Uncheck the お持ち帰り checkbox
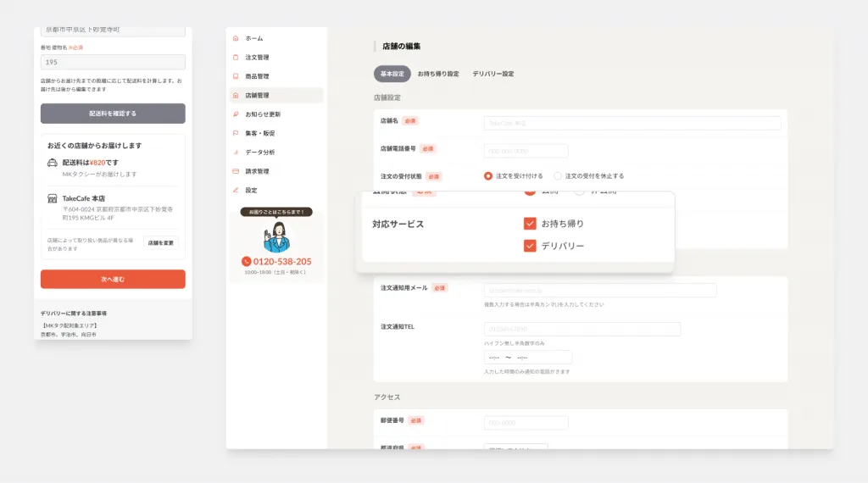 (x=530, y=224)
